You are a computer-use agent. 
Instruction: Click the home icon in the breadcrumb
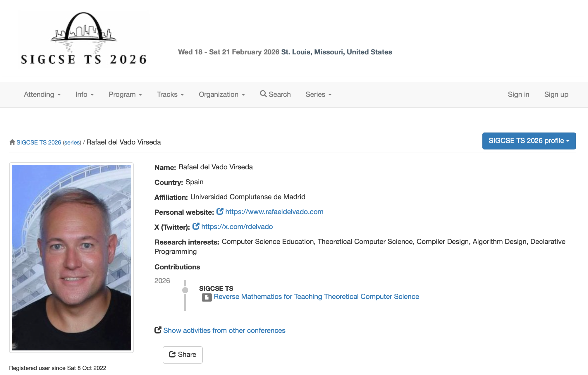pyautogui.click(x=12, y=142)
